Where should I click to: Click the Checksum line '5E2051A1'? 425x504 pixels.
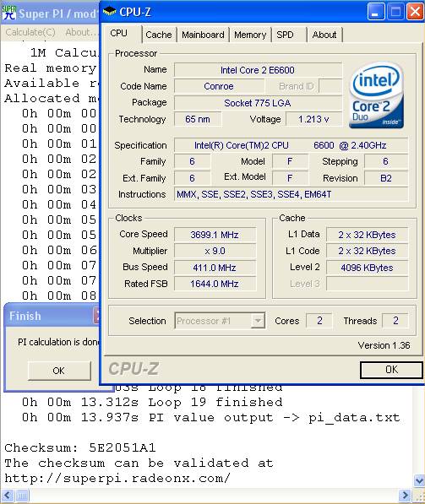tap(80, 447)
